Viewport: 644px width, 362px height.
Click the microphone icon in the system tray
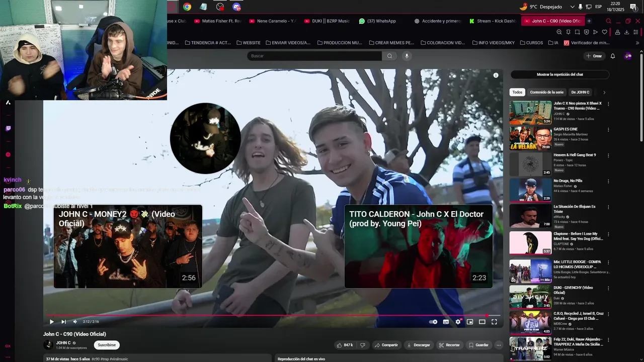[580, 7]
